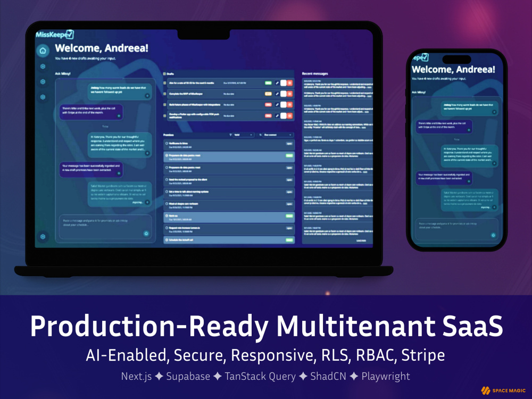The image size is (532, 399).
Task: Click the sort icon beside "Due soonest"
Action: coord(261,135)
